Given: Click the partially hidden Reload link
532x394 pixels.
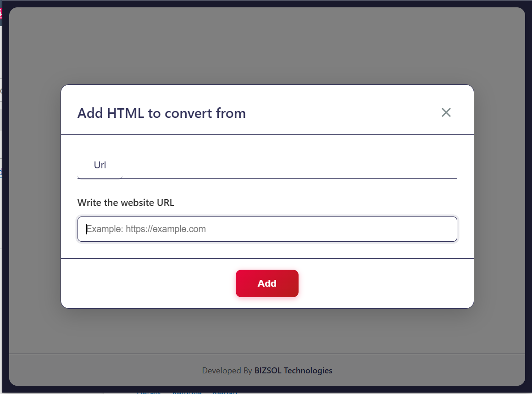Looking at the screenshot, I should pyautogui.click(x=225, y=392).
